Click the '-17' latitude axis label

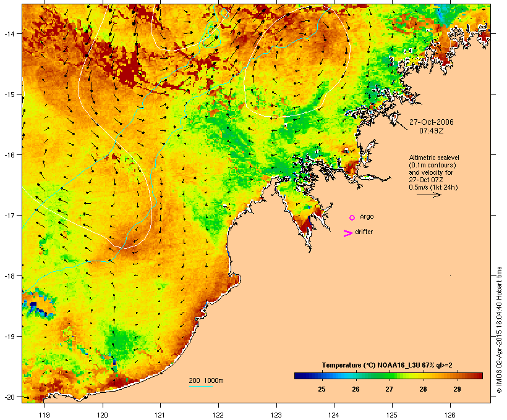point(9,215)
